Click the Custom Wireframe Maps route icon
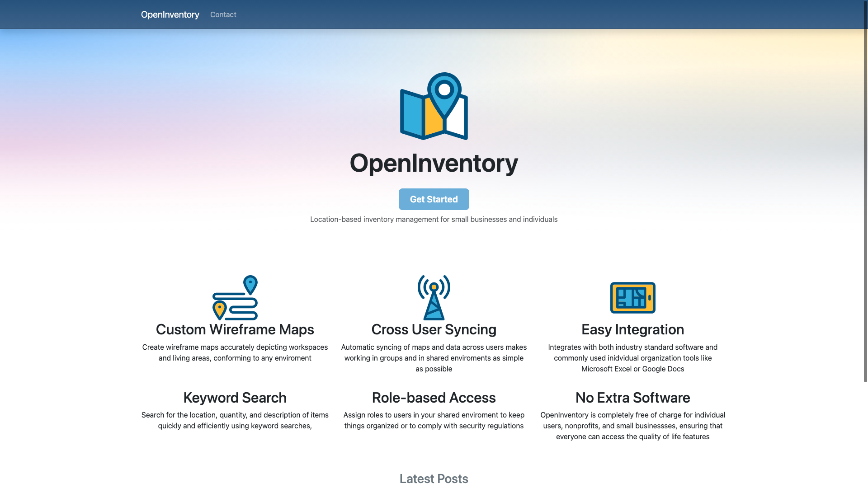The width and height of the screenshot is (868, 488). point(235,298)
